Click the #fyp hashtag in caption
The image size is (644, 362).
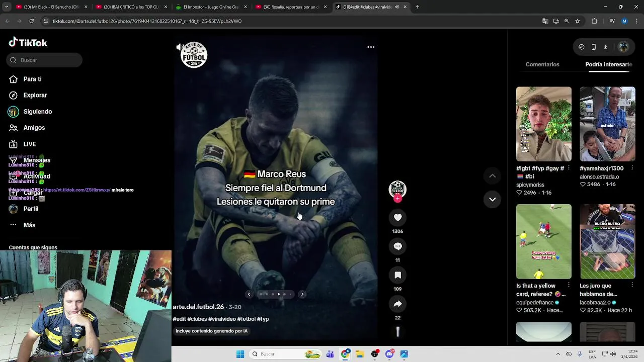pos(263,319)
